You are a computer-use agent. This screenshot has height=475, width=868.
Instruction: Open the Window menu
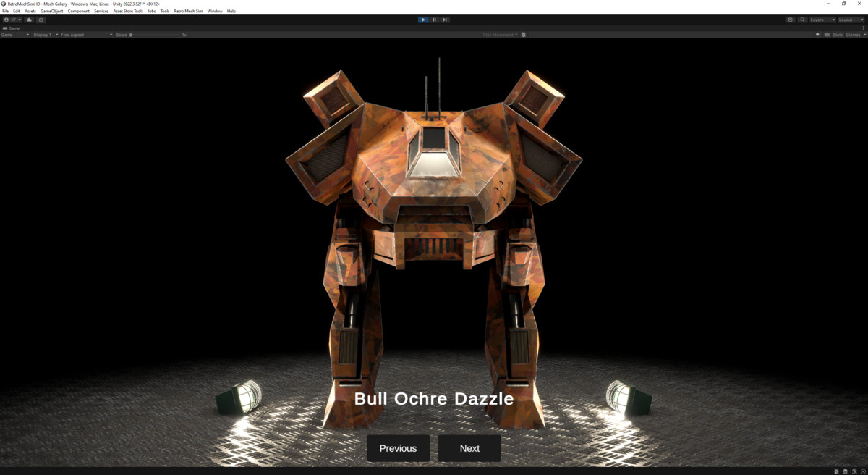[215, 11]
